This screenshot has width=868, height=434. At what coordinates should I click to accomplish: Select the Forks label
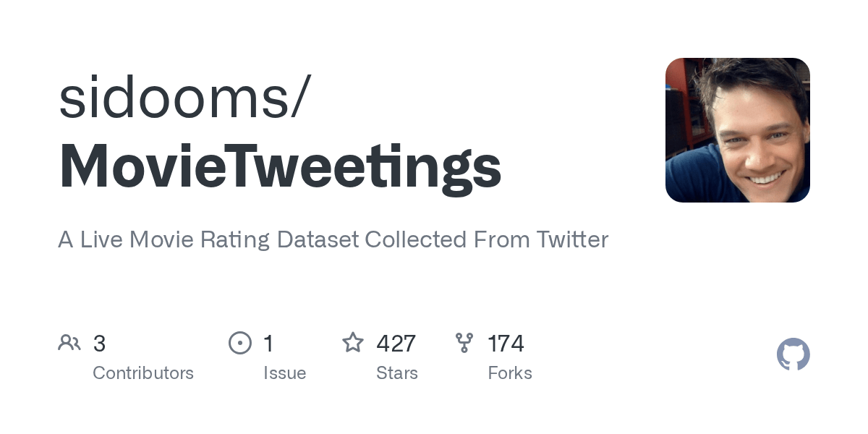[509, 373]
